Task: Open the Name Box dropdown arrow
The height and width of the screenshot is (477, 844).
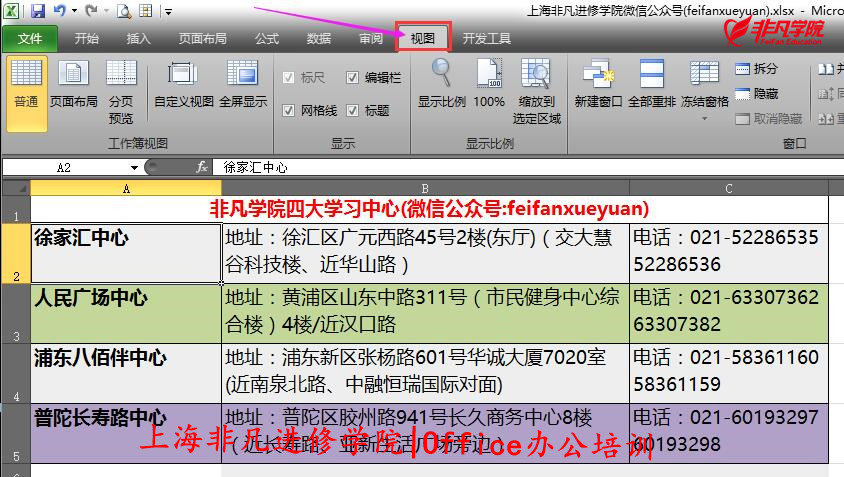Action: pyautogui.click(x=134, y=167)
